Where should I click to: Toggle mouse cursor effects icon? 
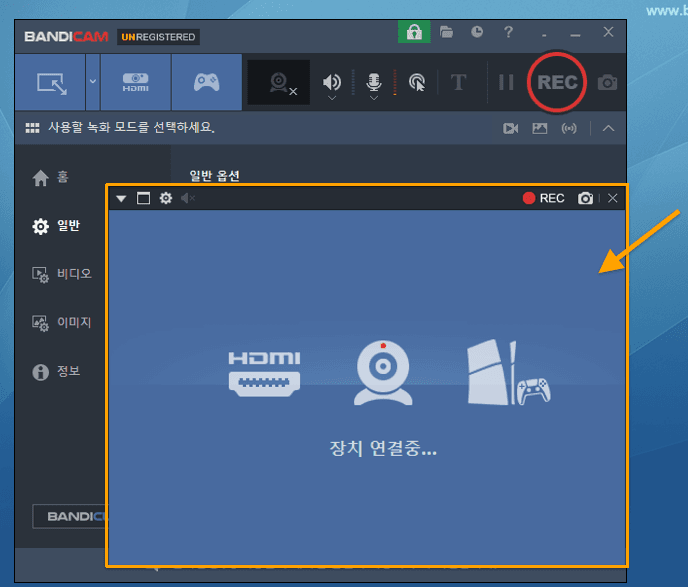coord(417,82)
